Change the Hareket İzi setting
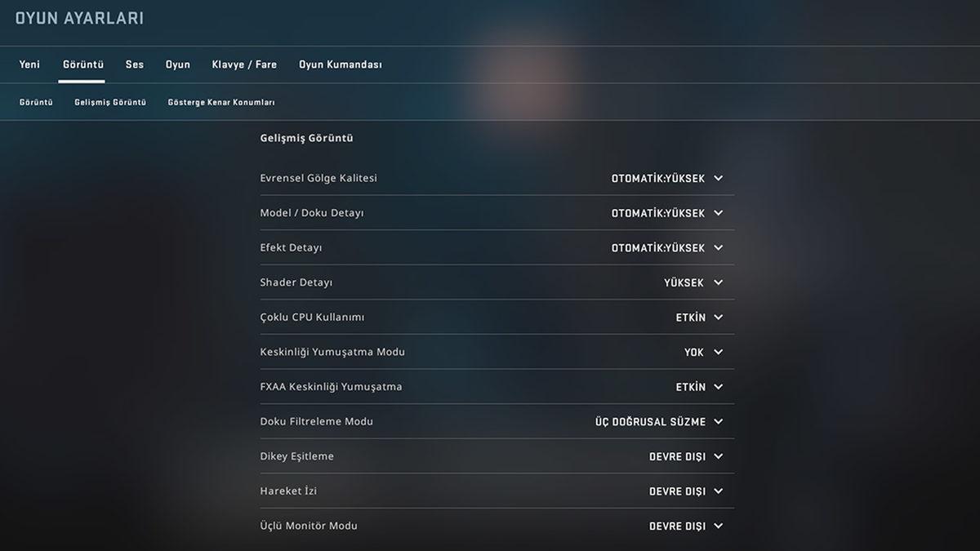 click(685, 491)
